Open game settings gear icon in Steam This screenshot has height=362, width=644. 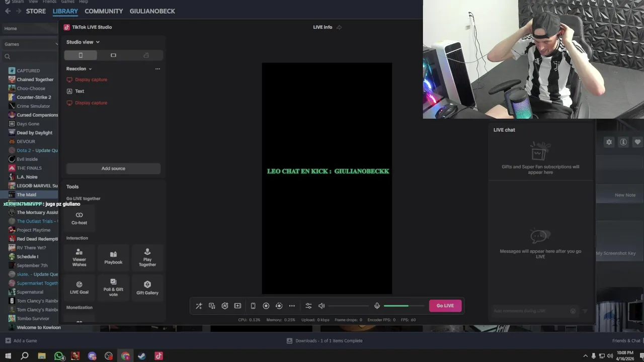click(609, 142)
